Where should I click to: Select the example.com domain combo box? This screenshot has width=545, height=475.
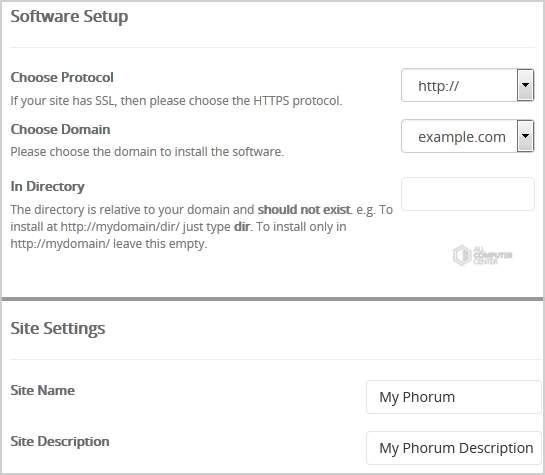[467, 136]
